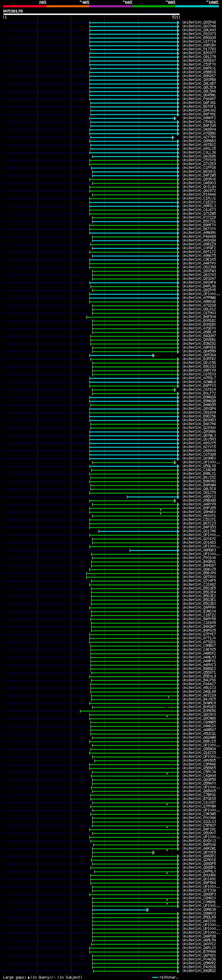The image size is (222, 980).
Task: Click the alignment bar for UniRef100_A9QVI2
Action: pyautogui.click(x=153, y=497)
